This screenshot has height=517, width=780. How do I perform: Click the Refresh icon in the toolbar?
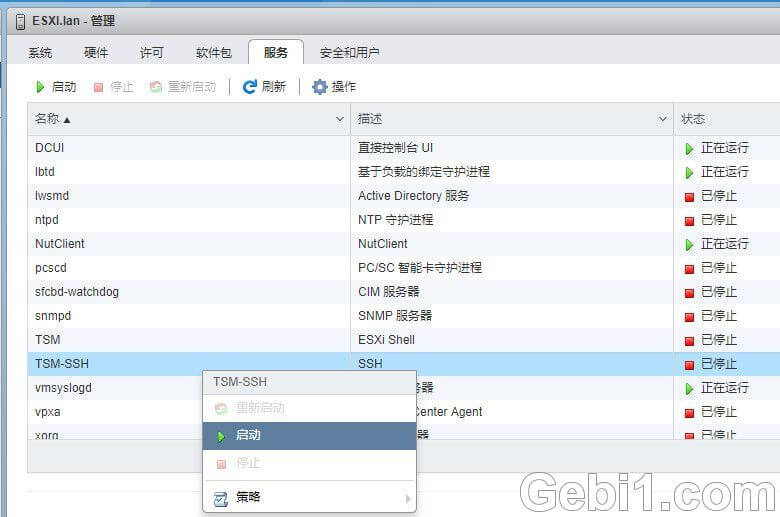tap(249, 87)
